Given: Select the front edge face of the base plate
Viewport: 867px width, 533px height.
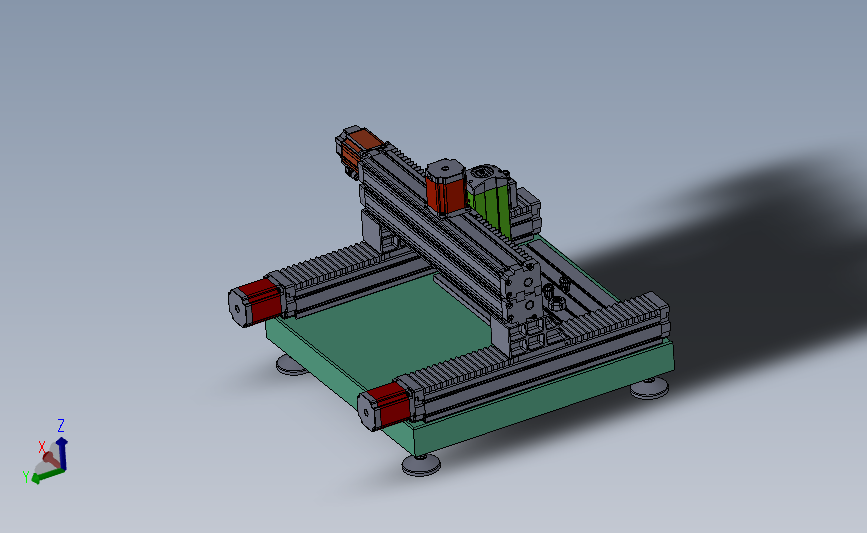Looking at the screenshot, I should pyautogui.click(x=545, y=398).
